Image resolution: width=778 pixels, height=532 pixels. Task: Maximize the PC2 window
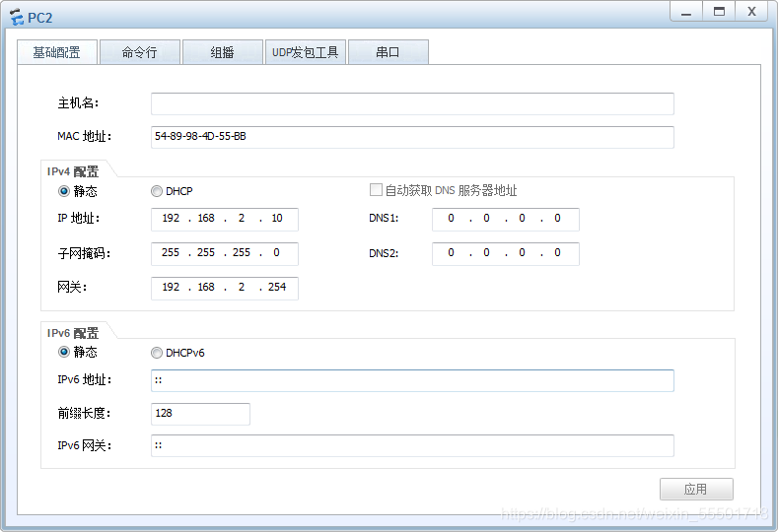[719, 12]
